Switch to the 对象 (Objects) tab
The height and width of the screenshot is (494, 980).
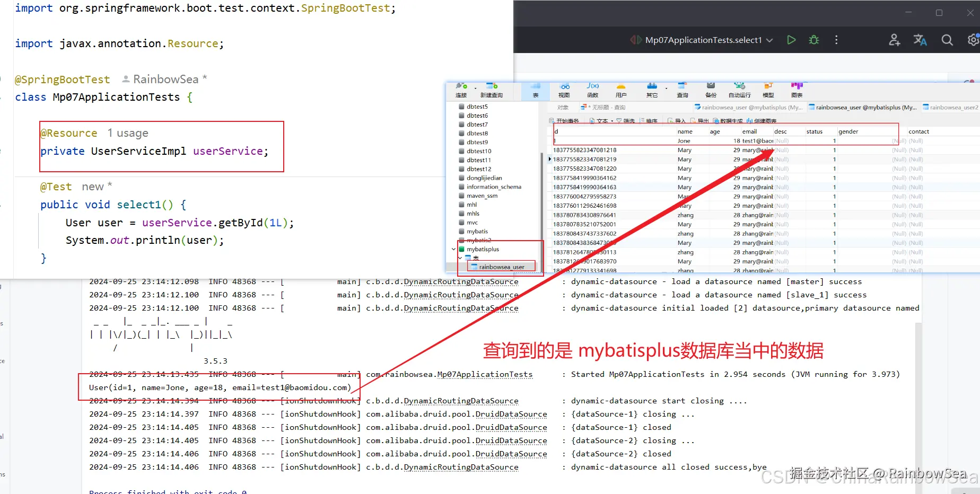coord(563,108)
